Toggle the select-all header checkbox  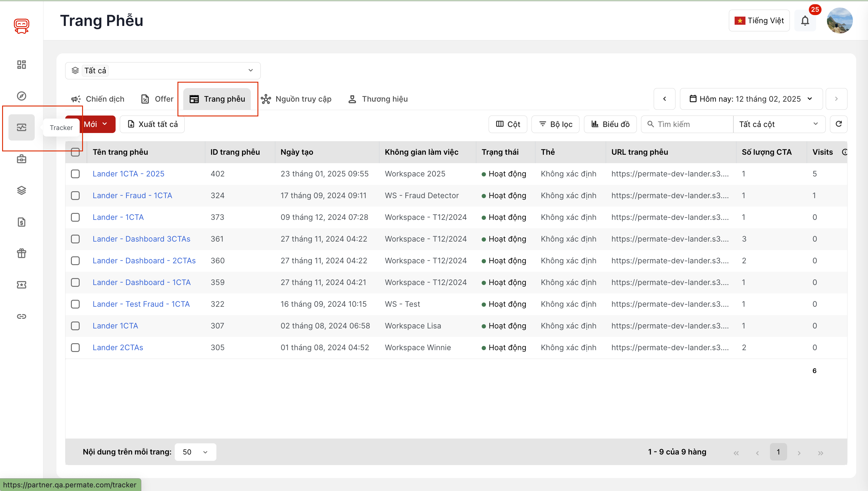[x=75, y=152]
